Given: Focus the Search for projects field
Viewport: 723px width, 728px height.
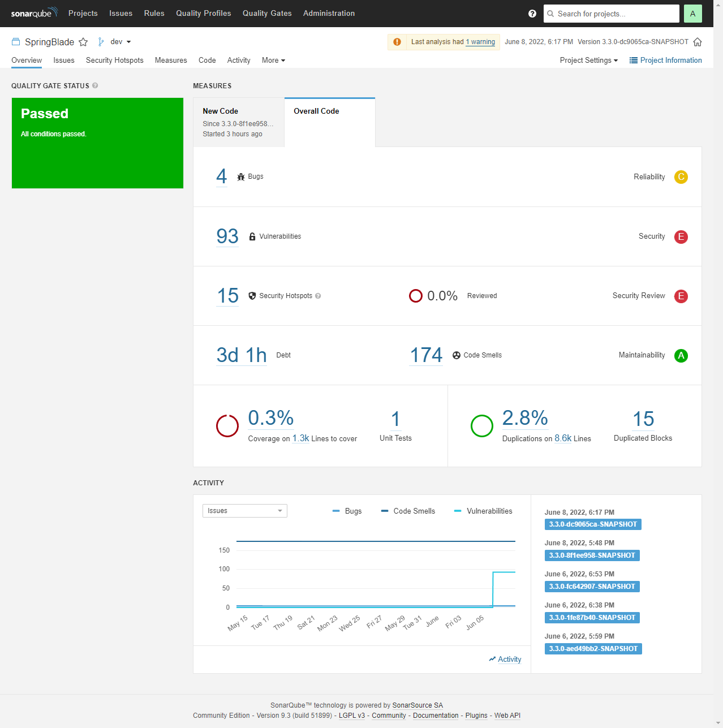Looking at the screenshot, I should pos(612,14).
